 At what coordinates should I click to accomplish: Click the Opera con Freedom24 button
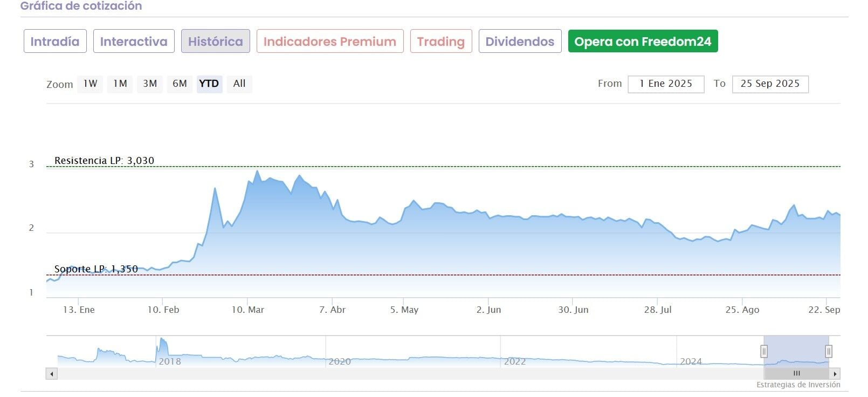(643, 42)
